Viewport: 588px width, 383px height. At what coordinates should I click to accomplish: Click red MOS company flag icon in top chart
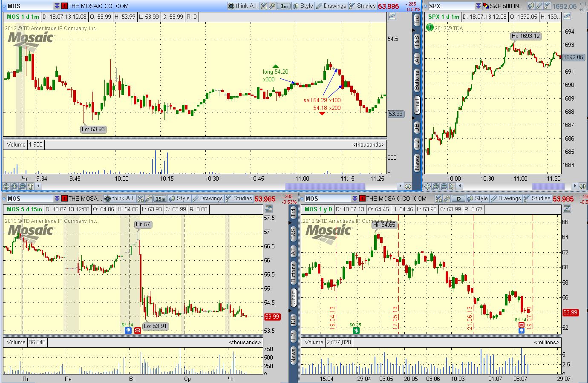(x=64, y=6)
